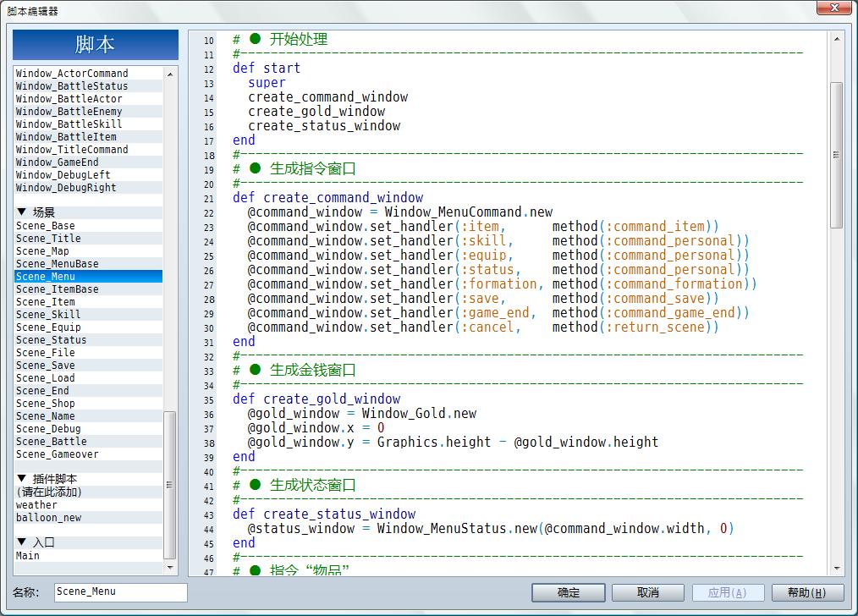Open the Scene_Gameover script
Image resolution: width=858 pixels, height=616 pixels.
[88, 454]
